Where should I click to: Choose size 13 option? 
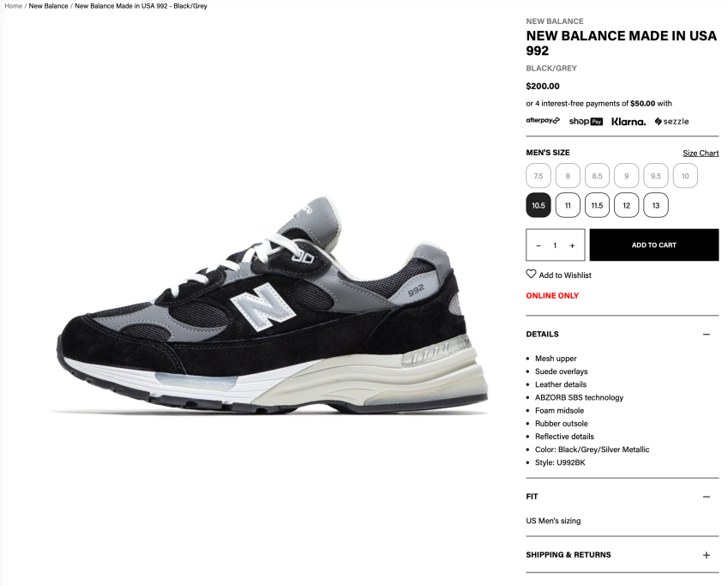(656, 205)
